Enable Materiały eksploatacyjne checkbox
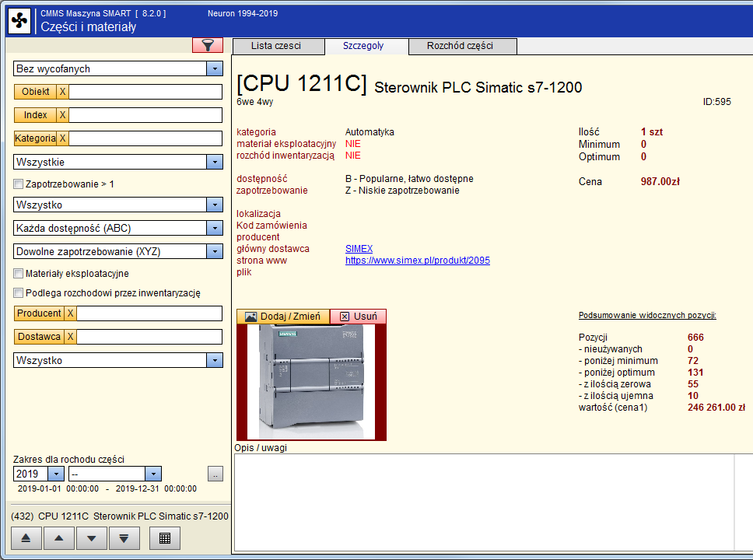Viewport: 753px width, 560px height. pyautogui.click(x=18, y=274)
